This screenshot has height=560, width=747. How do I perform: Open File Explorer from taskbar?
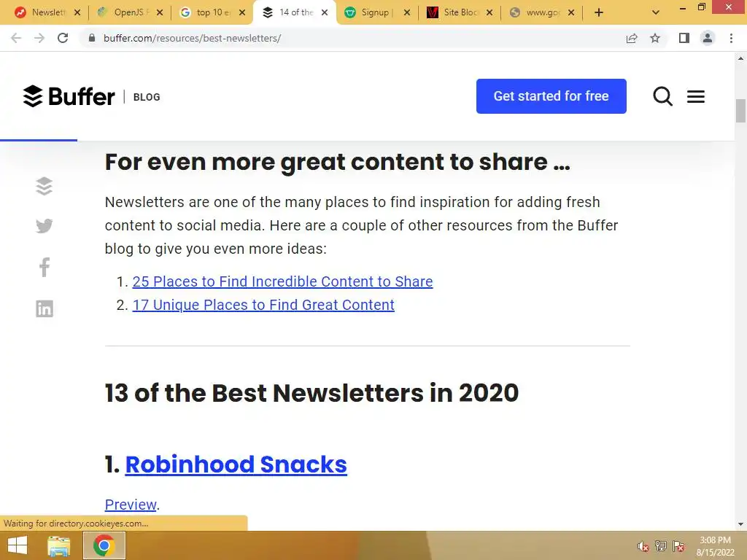point(59,545)
